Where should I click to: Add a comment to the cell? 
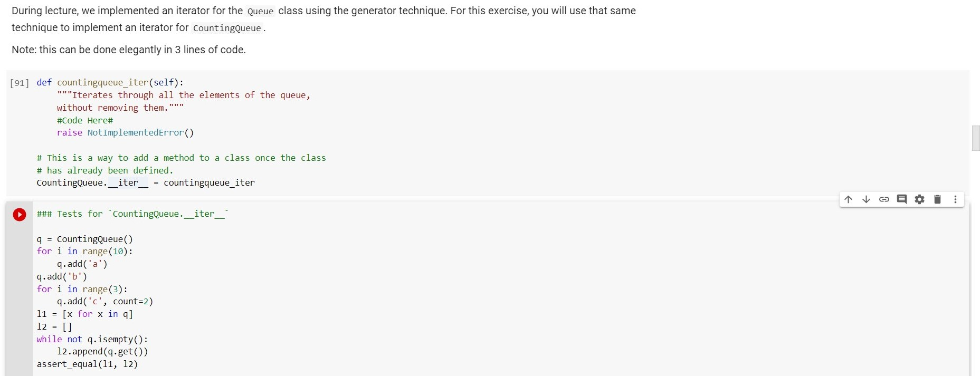tap(902, 199)
